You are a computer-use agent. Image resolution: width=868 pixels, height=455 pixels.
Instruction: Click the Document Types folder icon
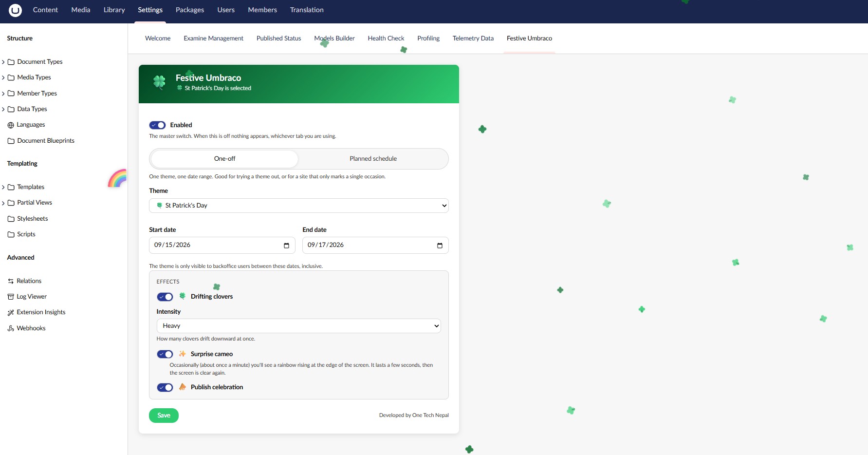point(11,62)
